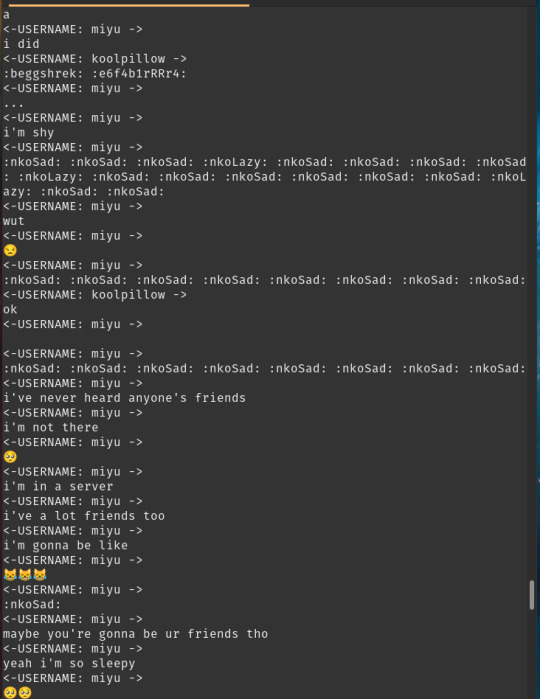Click the ":beggshrek: :e6f4b1rRRr4:" text line
Image resolution: width=540 pixels, height=699 pixels.
[95, 74]
